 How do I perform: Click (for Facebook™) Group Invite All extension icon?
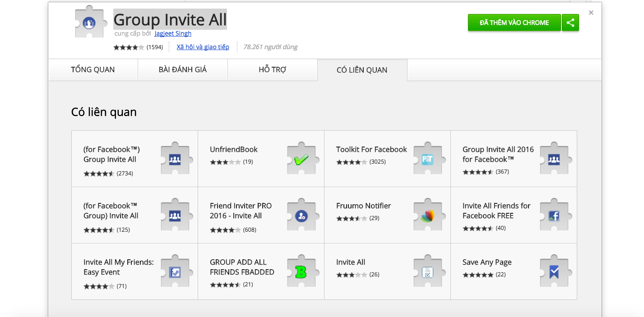click(176, 159)
